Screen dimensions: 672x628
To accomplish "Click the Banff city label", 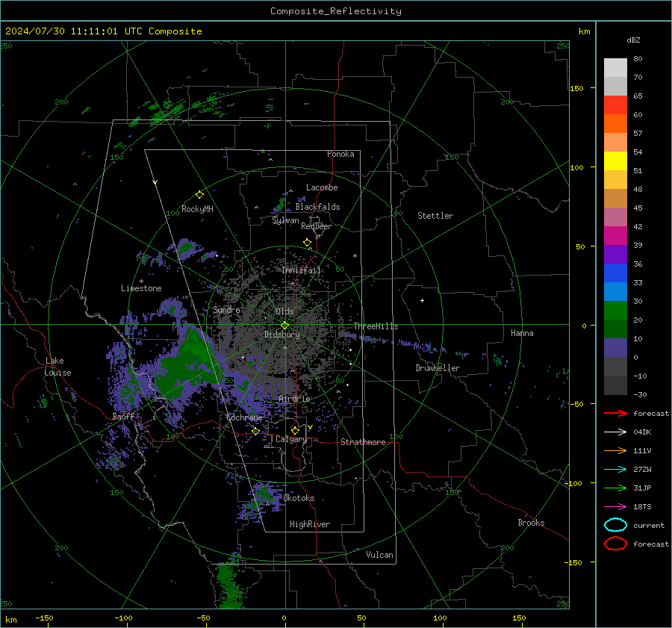I will [123, 417].
